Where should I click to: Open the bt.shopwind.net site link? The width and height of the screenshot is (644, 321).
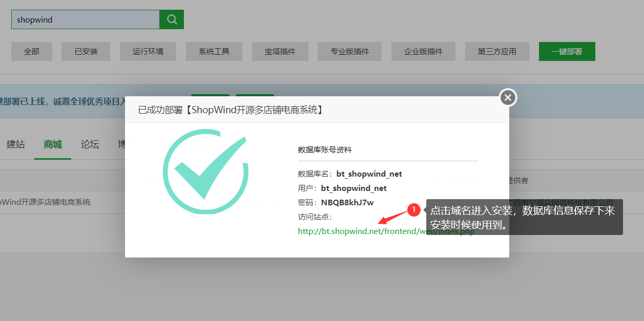point(386,231)
